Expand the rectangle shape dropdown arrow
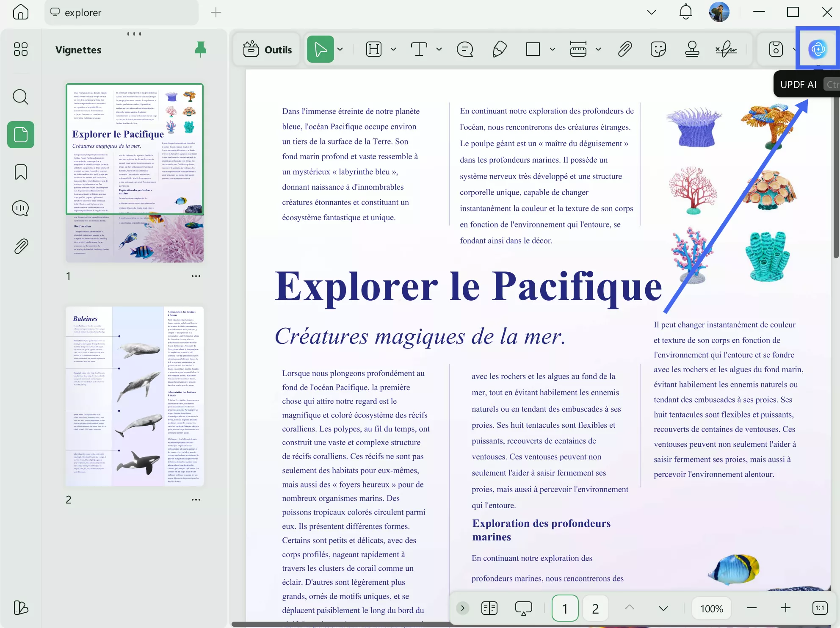The height and width of the screenshot is (628, 840). (x=553, y=49)
